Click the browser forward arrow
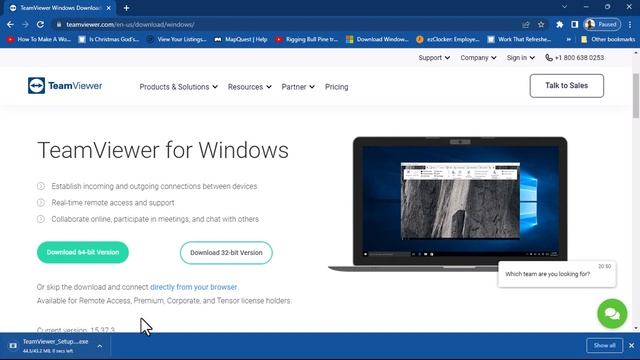This screenshot has width=640, height=360. 25,24
